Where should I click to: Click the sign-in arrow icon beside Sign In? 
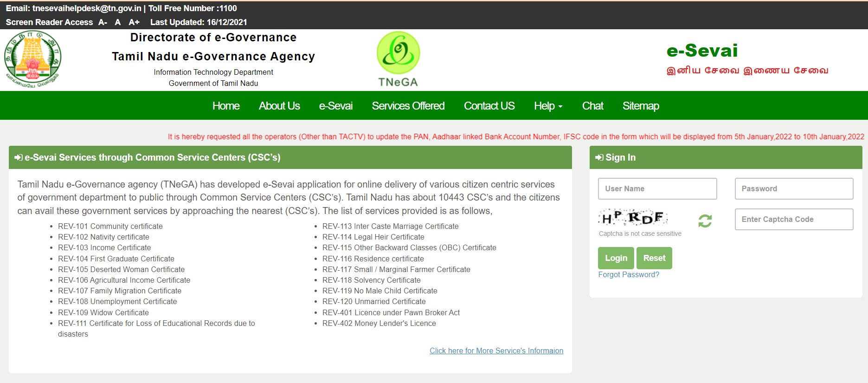[599, 157]
